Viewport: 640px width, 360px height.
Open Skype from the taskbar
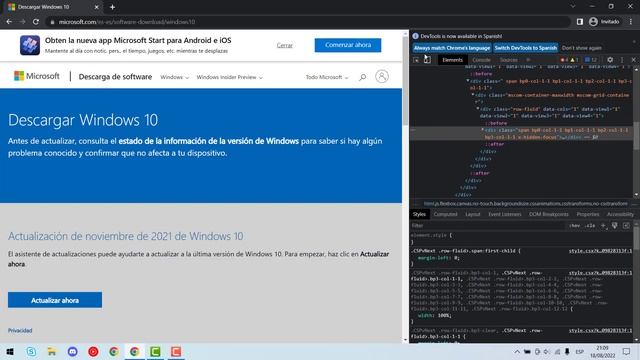point(31,351)
